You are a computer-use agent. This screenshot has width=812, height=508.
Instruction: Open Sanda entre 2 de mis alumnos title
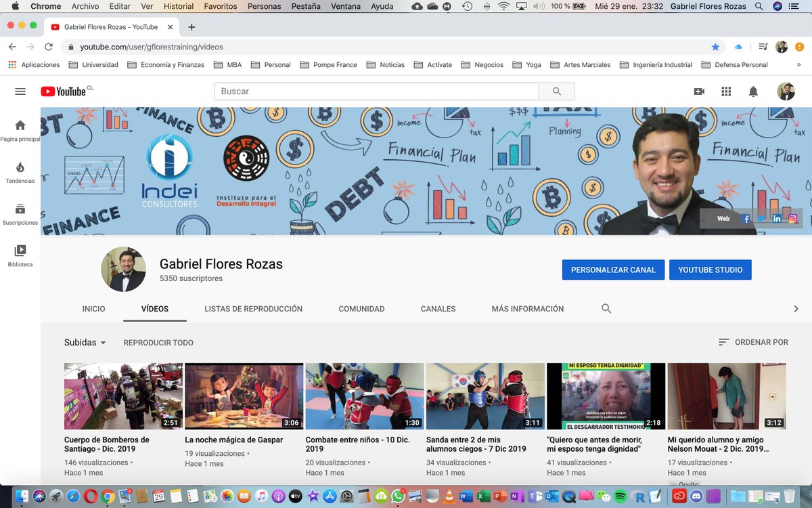(476, 444)
